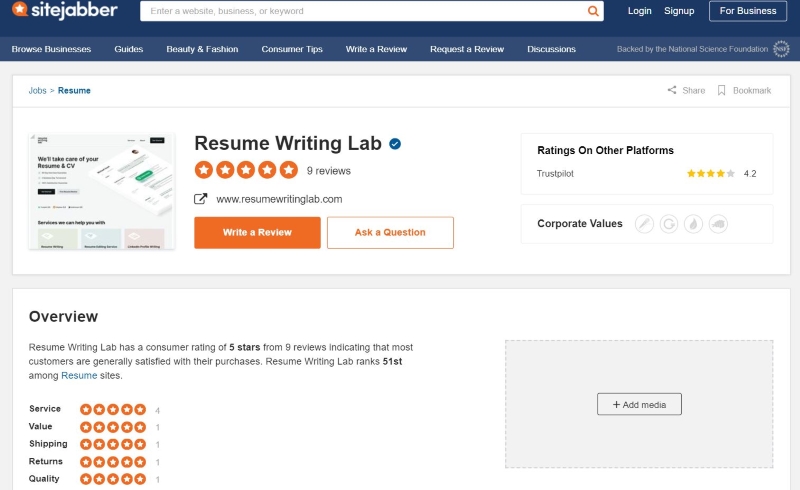Click the orange search magnifier icon
This screenshot has height=490, width=800.
coord(593,11)
